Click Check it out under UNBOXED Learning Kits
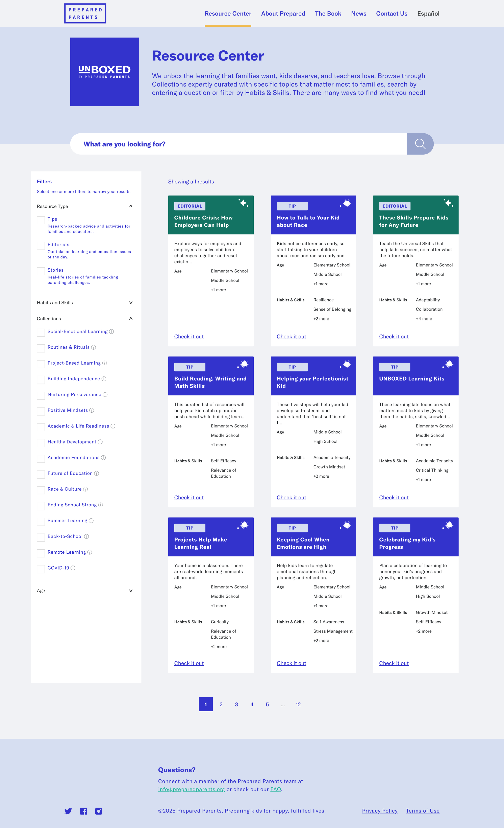Viewport: 504px width, 828px height. pyautogui.click(x=394, y=498)
